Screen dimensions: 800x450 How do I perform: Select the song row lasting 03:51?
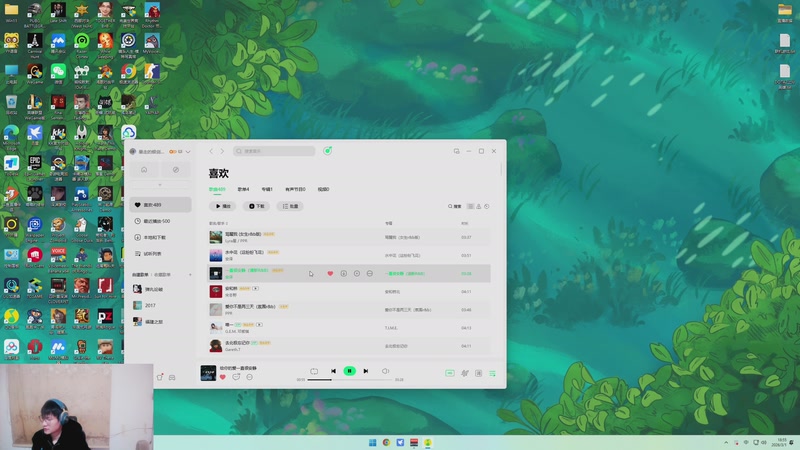pyautogui.click(x=349, y=255)
